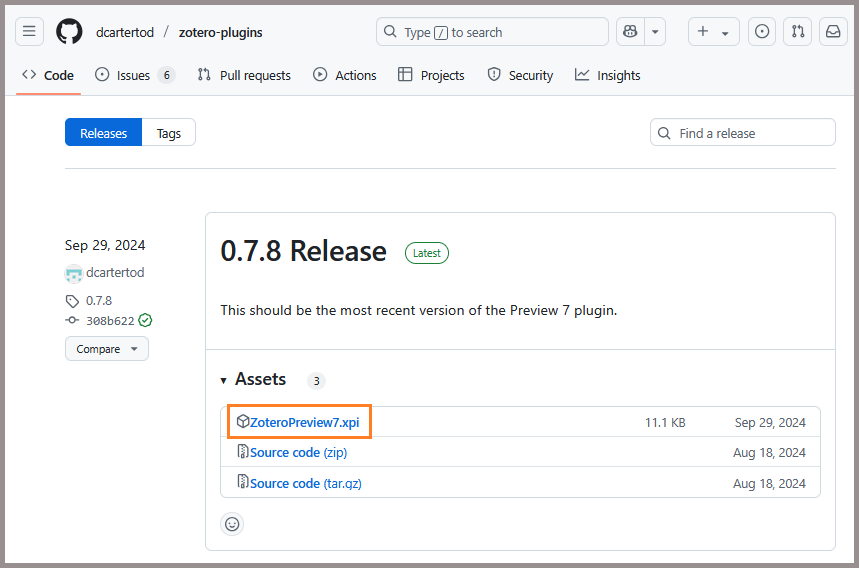
Task: Go to GitHub home via Octocat logo
Action: [x=69, y=32]
